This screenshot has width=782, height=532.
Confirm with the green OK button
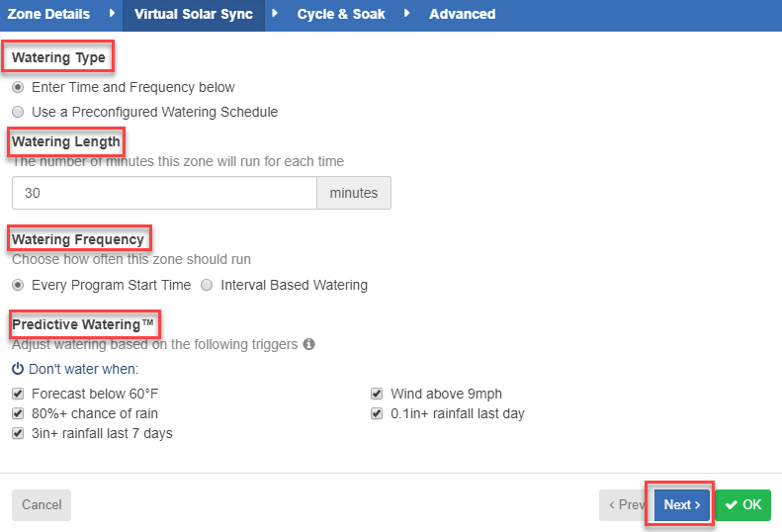743,504
